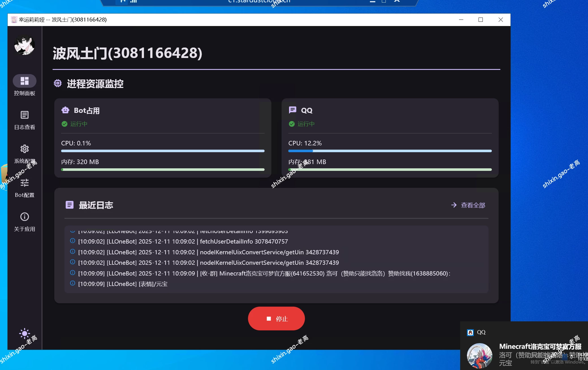Click the 进程资源监控 chip icon
The height and width of the screenshot is (370, 588).
click(x=58, y=83)
